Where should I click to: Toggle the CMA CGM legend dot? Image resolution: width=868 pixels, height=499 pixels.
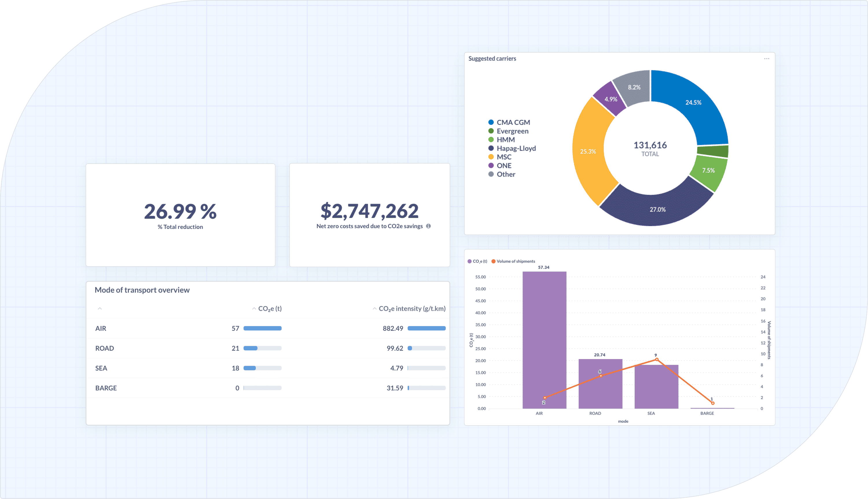pyautogui.click(x=491, y=122)
